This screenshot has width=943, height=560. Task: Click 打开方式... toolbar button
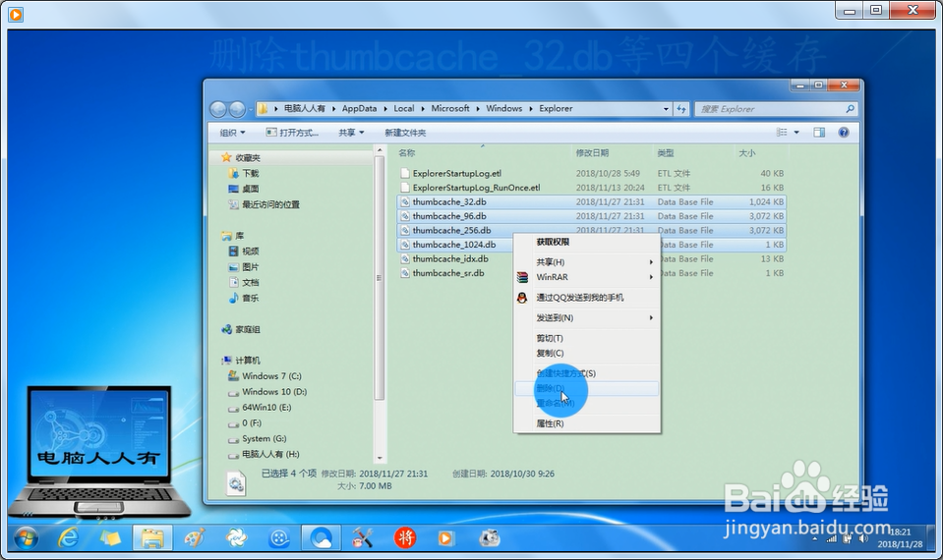coord(292,133)
